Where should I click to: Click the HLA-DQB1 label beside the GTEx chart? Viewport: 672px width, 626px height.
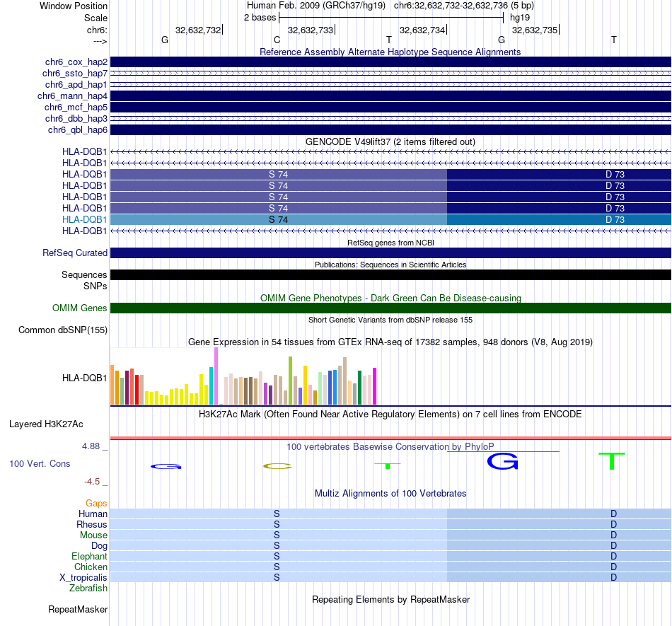pyautogui.click(x=84, y=378)
